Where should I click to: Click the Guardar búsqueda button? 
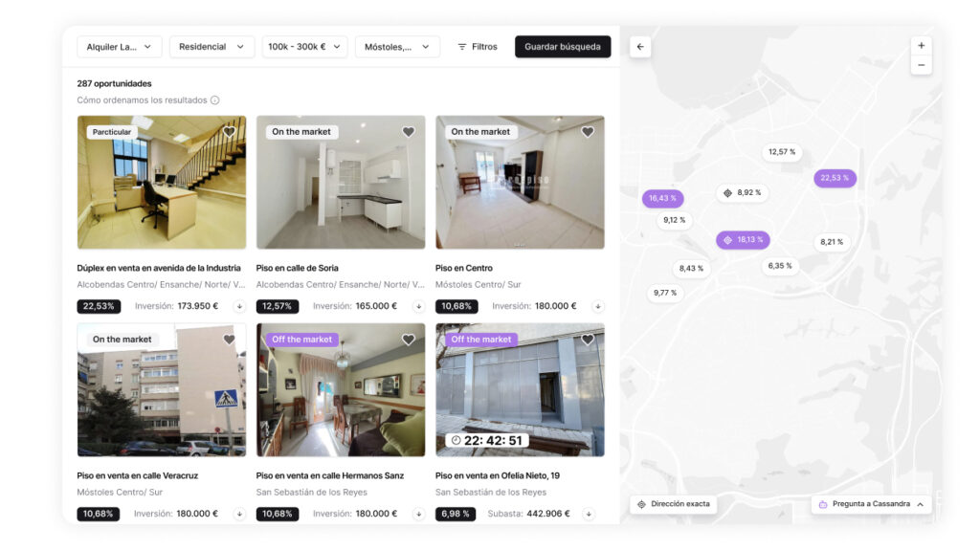tap(563, 46)
